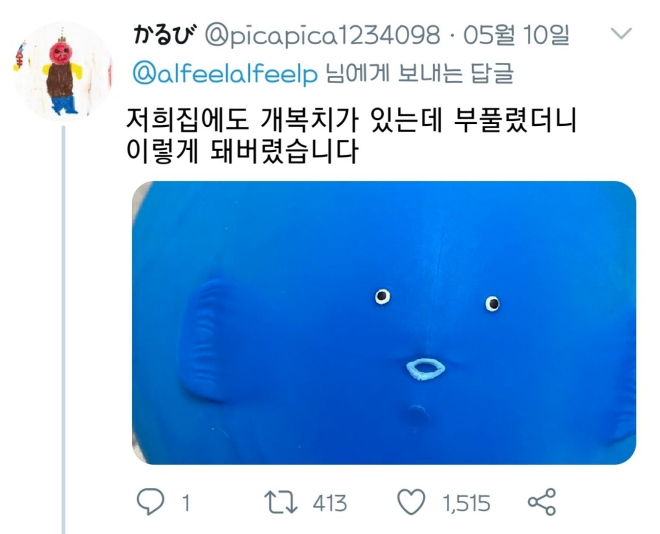The width and height of the screenshot is (660, 534).
Task: Open the @picapica1234098 handle
Action: (x=322, y=35)
